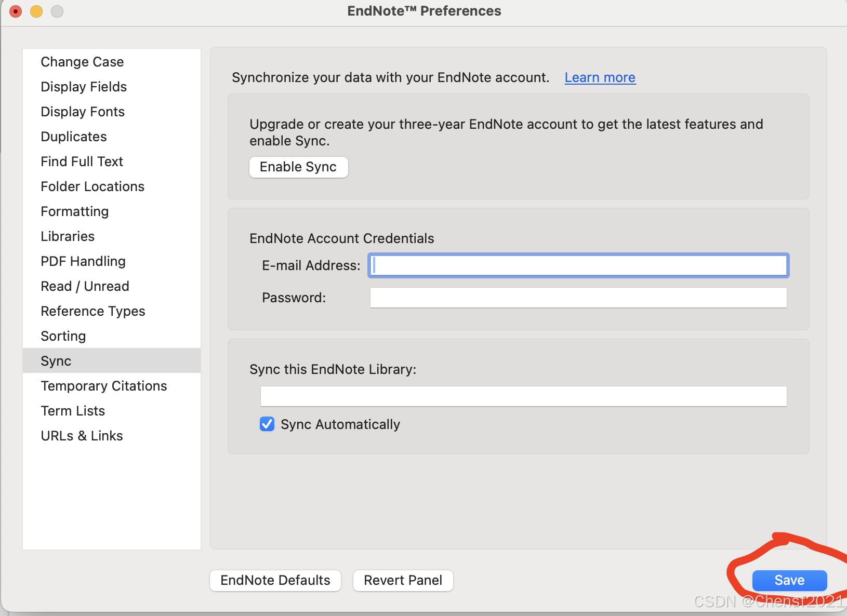Open the URLs & Links preferences
Screen dimensions: 847x616
click(82, 436)
